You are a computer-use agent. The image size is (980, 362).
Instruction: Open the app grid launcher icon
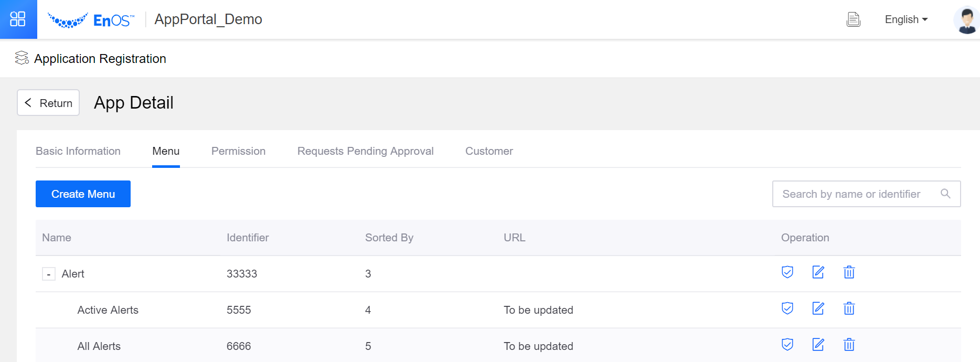[18, 19]
